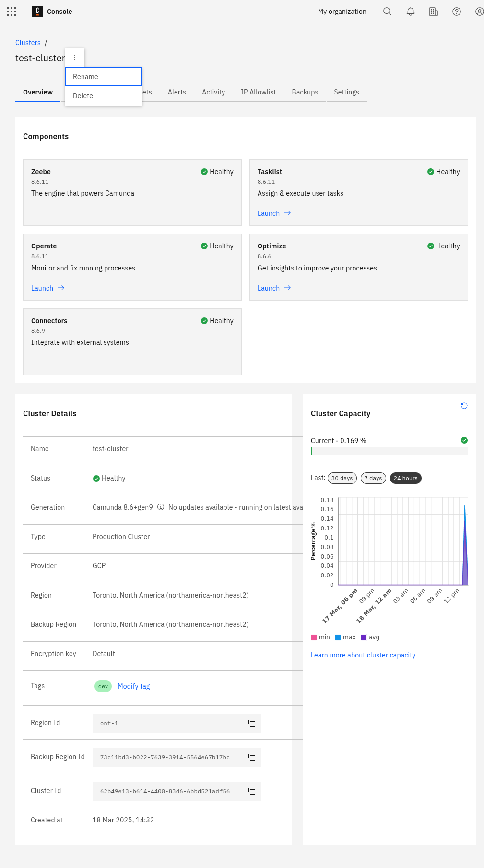The width and height of the screenshot is (484, 868).
Task: Click the search magnifier icon
Action: (387, 12)
